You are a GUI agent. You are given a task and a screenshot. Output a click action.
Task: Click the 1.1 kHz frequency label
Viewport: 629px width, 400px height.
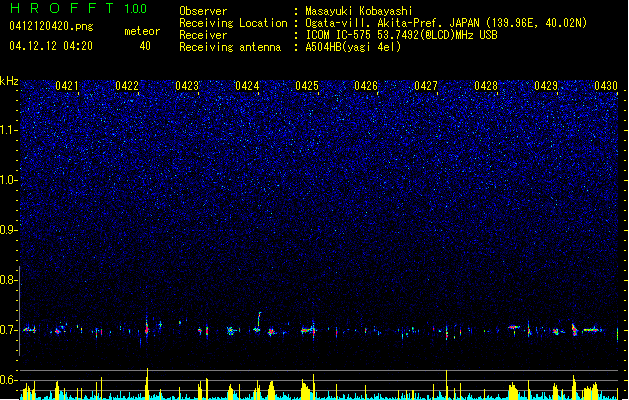[8, 130]
